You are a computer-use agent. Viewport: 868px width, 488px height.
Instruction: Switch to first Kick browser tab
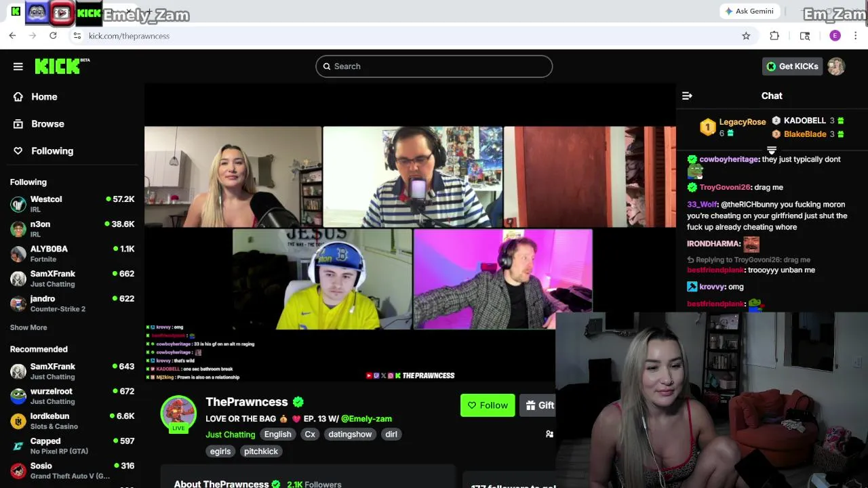16,12
